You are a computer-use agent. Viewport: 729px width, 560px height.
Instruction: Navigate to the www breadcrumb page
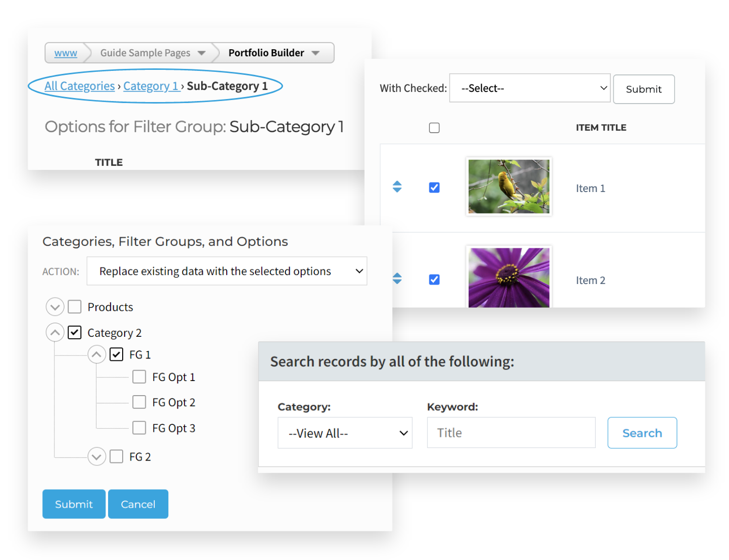[x=65, y=52]
